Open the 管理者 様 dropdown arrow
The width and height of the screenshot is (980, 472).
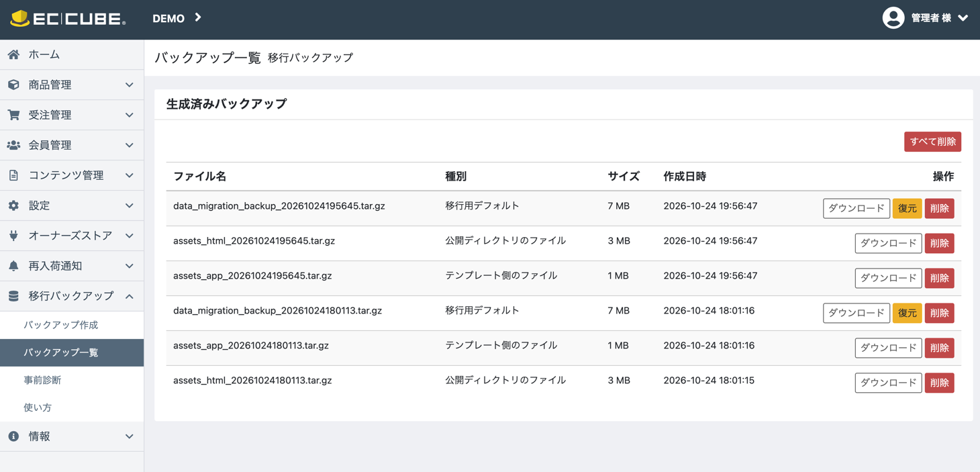coord(963,18)
